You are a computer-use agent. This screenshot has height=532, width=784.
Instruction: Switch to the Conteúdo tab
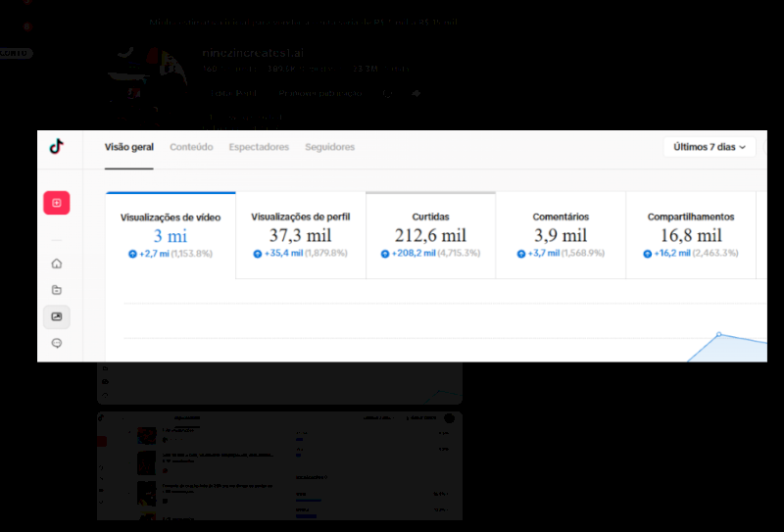[191, 147]
